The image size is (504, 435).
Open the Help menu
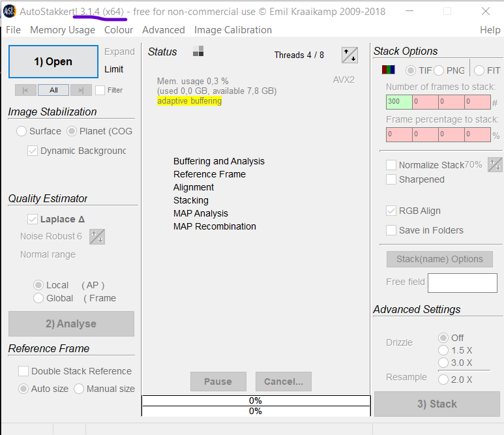pos(490,30)
